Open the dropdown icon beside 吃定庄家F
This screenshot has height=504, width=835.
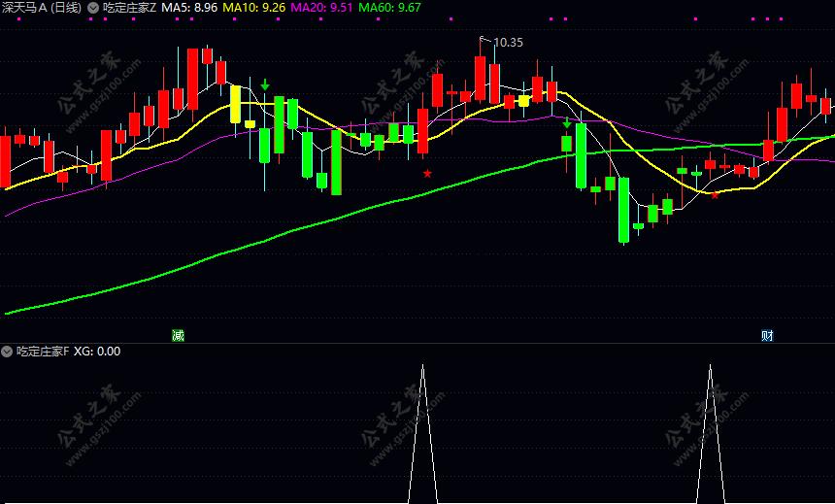tap(7, 352)
